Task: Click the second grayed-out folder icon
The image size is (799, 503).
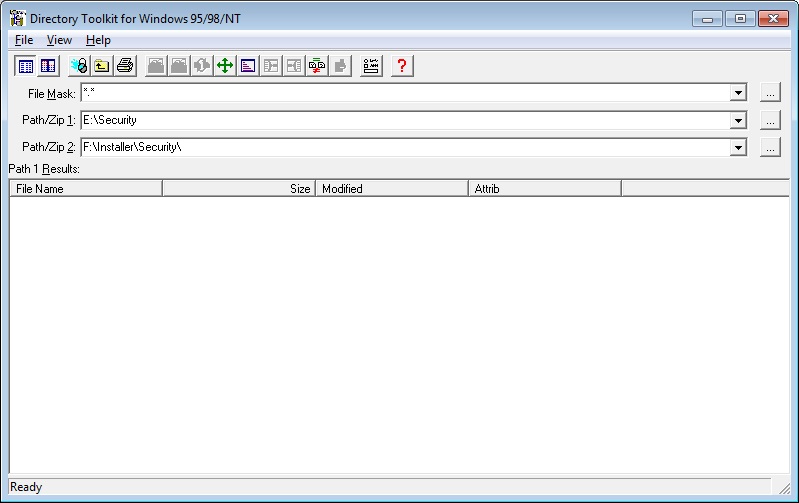Action: [179, 66]
